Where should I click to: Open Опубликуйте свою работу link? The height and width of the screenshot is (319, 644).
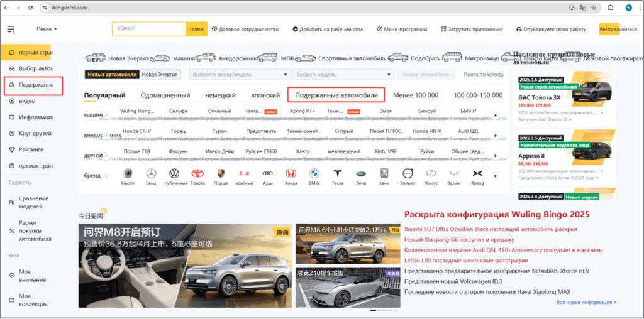tap(551, 29)
